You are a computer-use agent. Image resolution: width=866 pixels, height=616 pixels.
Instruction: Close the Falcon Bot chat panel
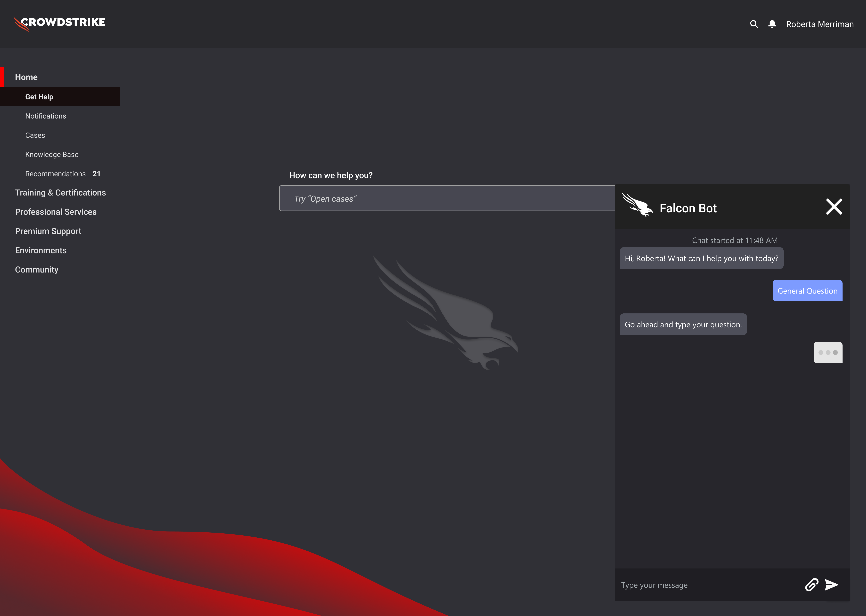(834, 207)
